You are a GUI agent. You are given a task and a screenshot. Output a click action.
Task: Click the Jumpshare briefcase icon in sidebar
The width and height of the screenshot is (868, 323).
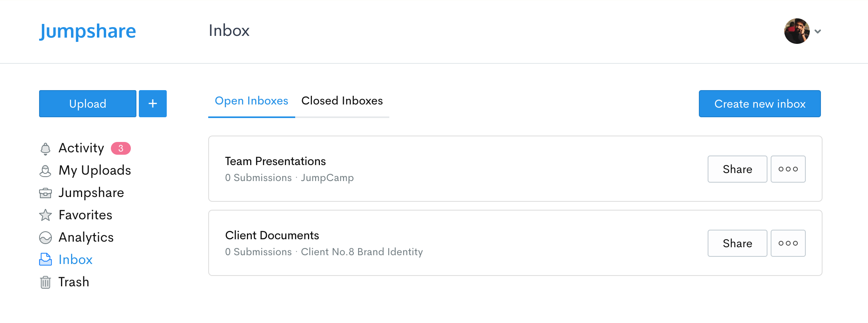pos(45,193)
